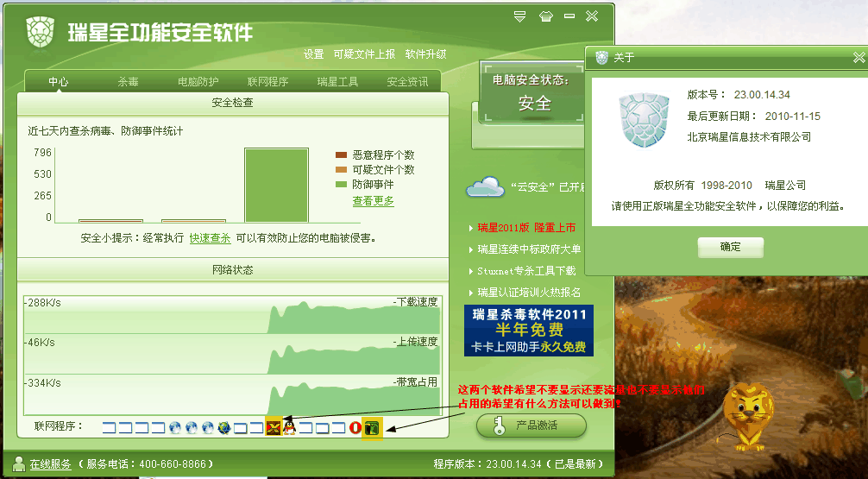Switch to the 中心 tab
This screenshot has height=479, width=868.
[58, 82]
